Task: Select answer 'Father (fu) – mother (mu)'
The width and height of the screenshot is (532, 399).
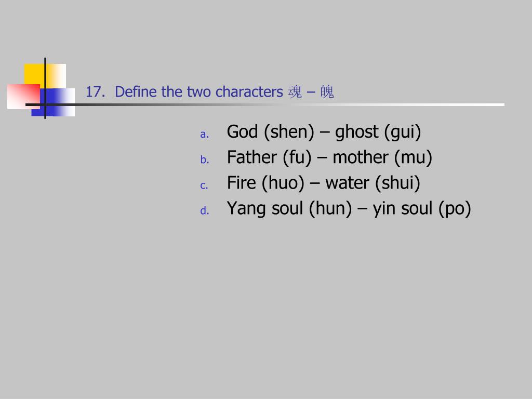Action: (329, 157)
